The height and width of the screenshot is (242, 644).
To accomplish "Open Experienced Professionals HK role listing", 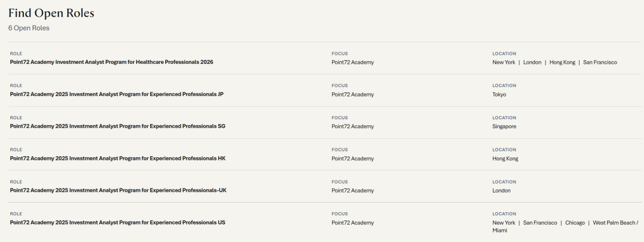I will [117, 158].
